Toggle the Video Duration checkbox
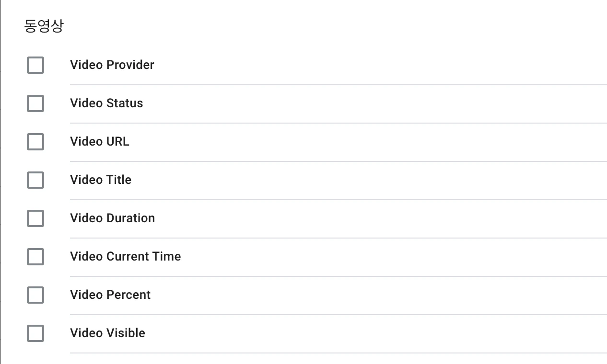Image resolution: width=607 pixels, height=364 pixels. click(x=35, y=218)
